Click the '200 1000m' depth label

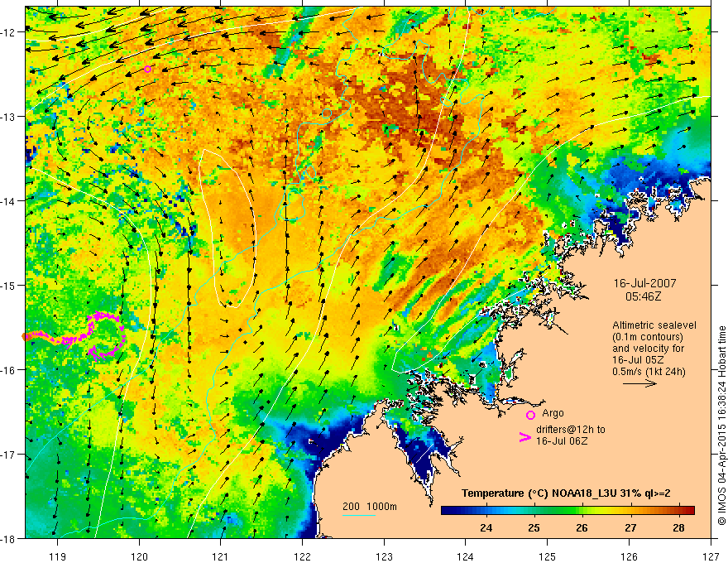[x=370, y=507]
